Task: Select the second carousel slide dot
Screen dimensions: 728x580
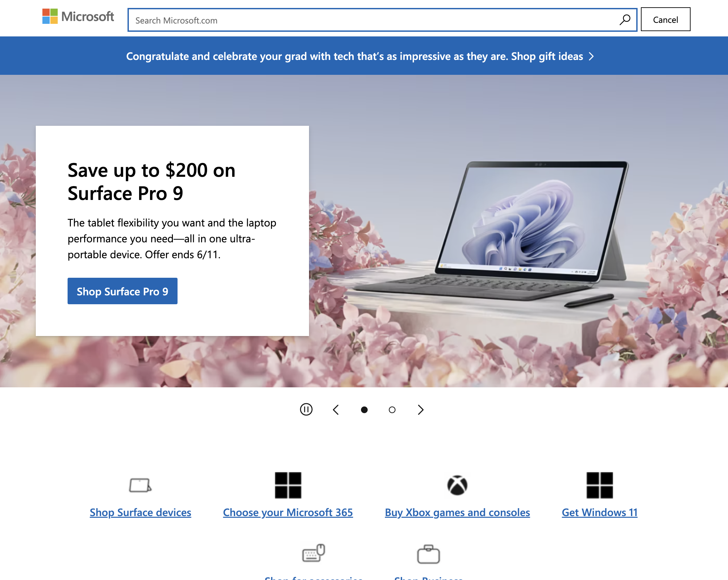Action: tap(392, 410)
